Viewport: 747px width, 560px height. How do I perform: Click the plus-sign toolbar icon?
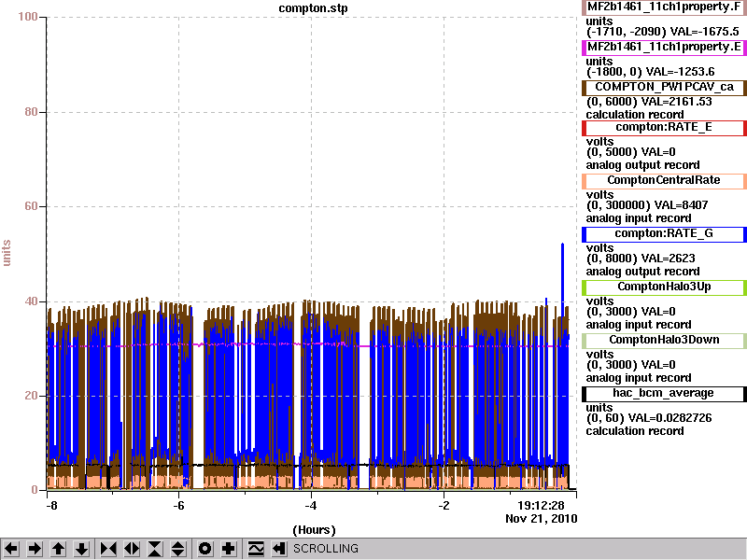point(228,549)
